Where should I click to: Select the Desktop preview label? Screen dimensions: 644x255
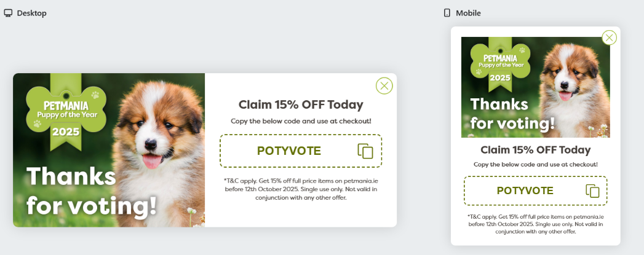(31, 13)
